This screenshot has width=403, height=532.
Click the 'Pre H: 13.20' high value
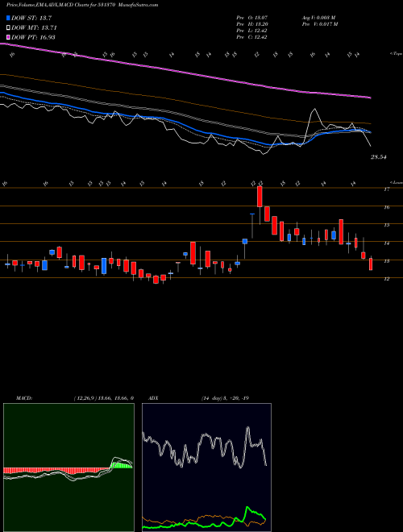251,24
